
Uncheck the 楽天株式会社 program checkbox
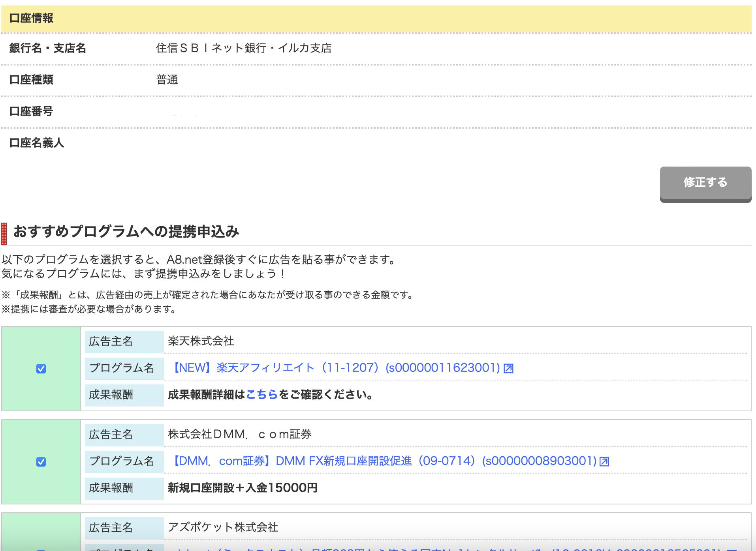pos(41,369)
